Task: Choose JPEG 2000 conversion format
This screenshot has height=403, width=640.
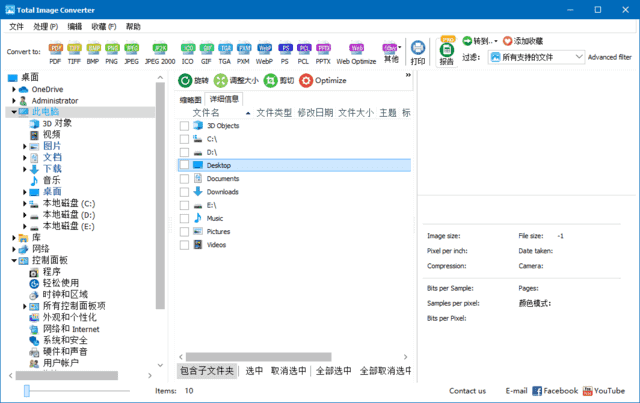Action: (159, 51)
